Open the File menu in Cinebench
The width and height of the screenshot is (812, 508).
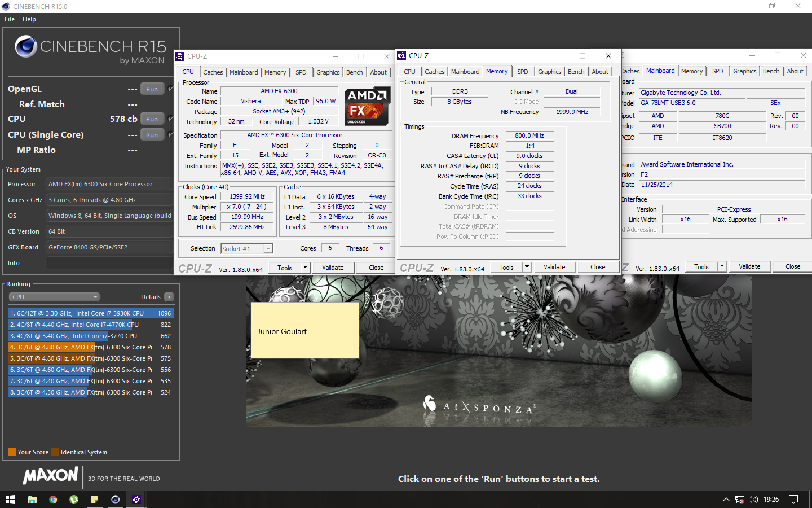(10, 19)
